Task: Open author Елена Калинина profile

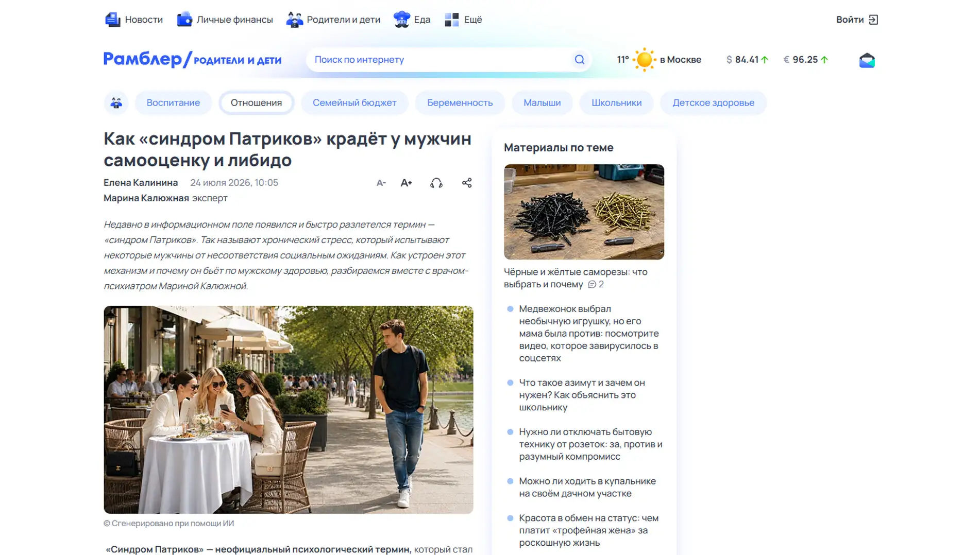Action: coord(141,183)
